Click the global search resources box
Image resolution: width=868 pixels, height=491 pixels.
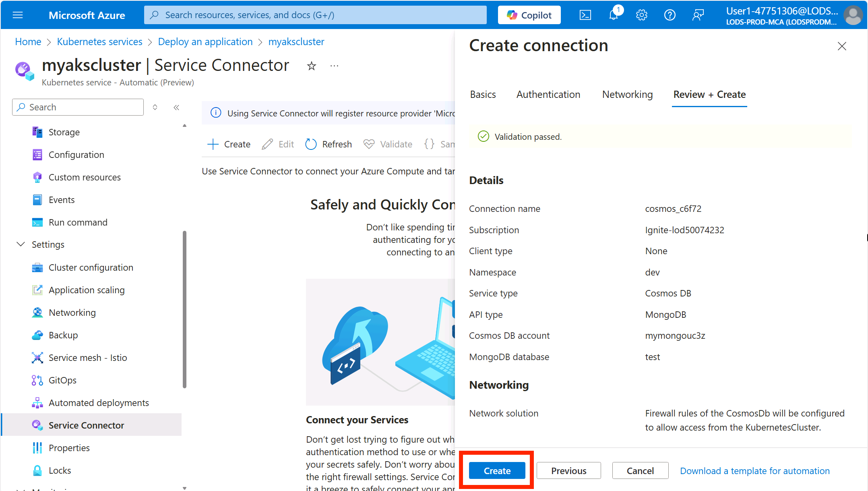[x=315, y=15]
